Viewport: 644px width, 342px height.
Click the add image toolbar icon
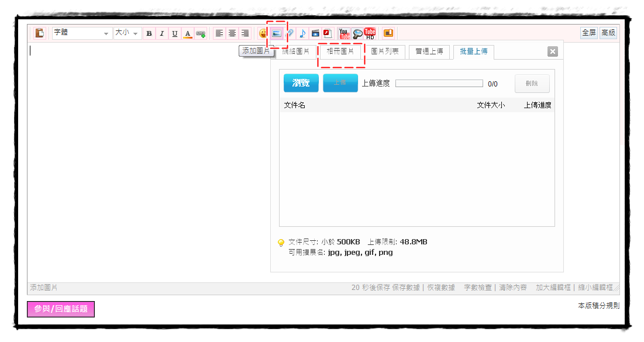[277, 33]
